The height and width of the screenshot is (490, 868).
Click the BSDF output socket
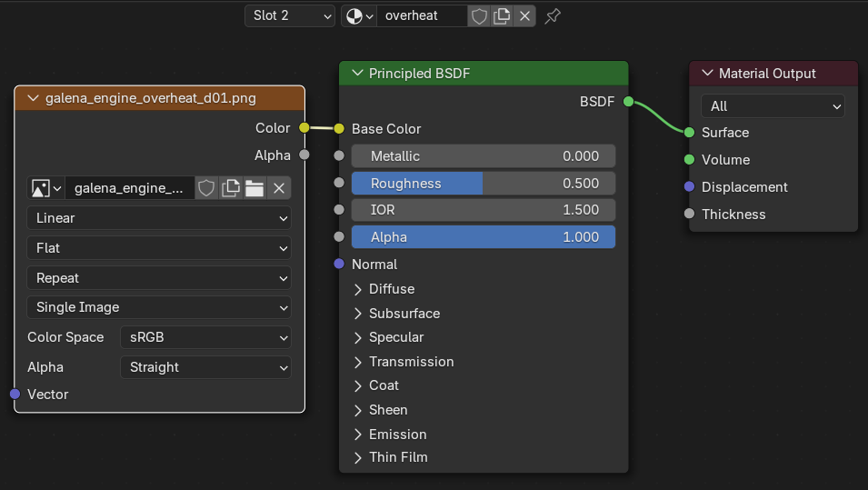coord(629,102)
